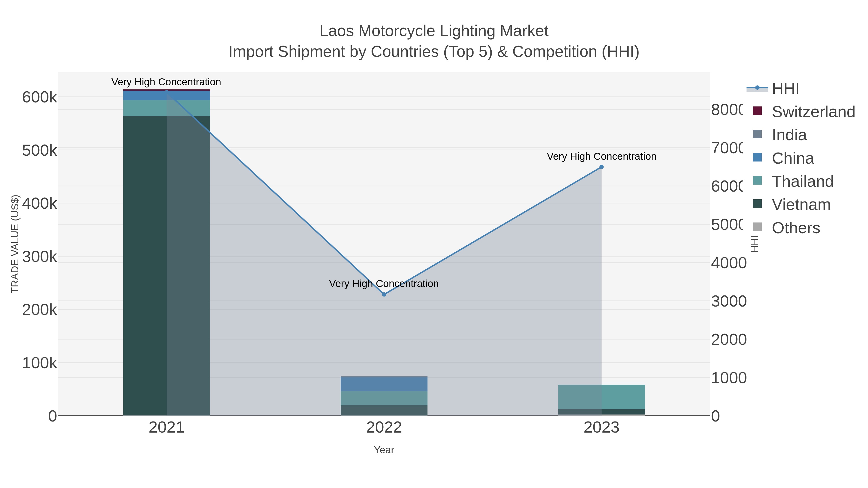This screenshot has height=488, width=868.
Task: Click the Thailand bar segment for 2023
Action: click(602, 397)
